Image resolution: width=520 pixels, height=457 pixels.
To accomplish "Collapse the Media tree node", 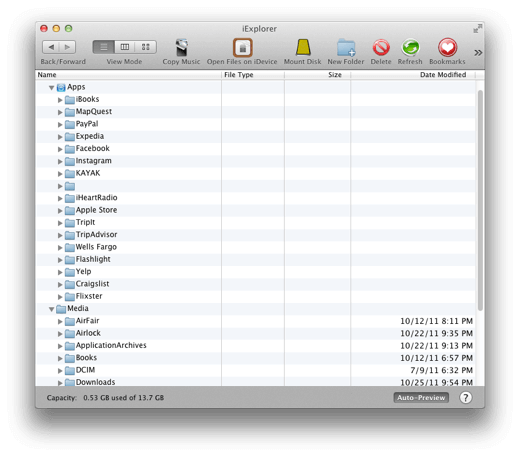I will point(51,309).
